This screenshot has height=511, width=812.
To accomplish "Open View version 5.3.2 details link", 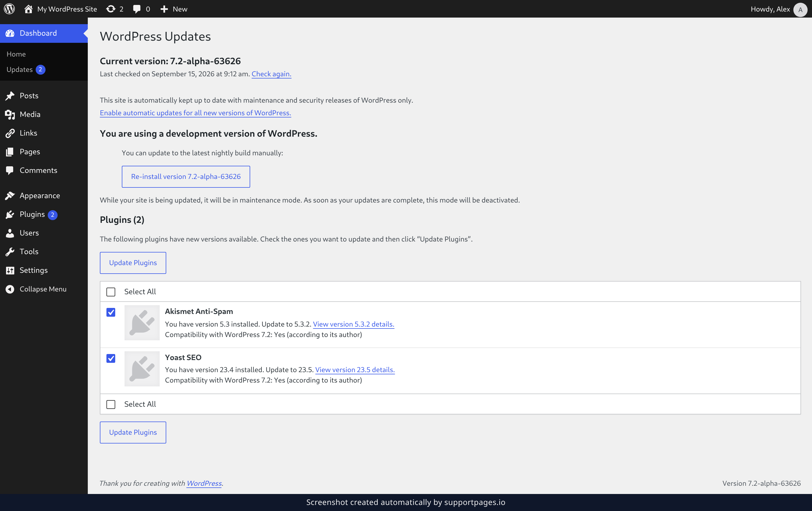I will (353, 324).
